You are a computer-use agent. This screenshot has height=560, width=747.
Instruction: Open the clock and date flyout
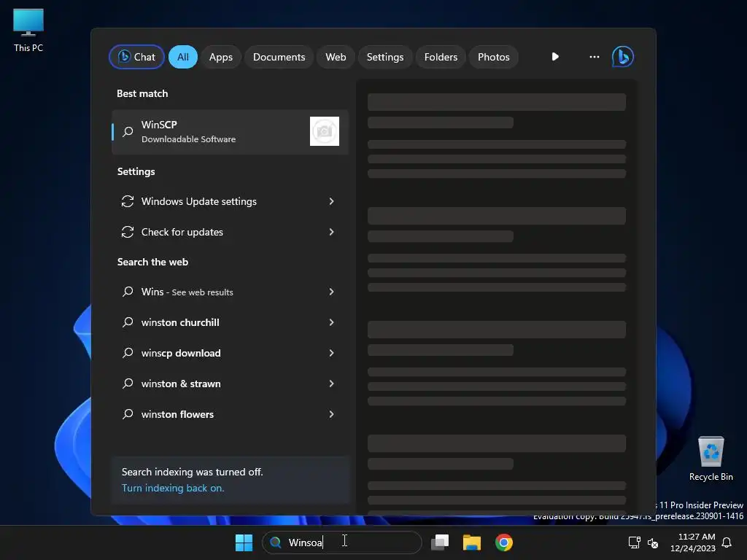pos(693,542)
